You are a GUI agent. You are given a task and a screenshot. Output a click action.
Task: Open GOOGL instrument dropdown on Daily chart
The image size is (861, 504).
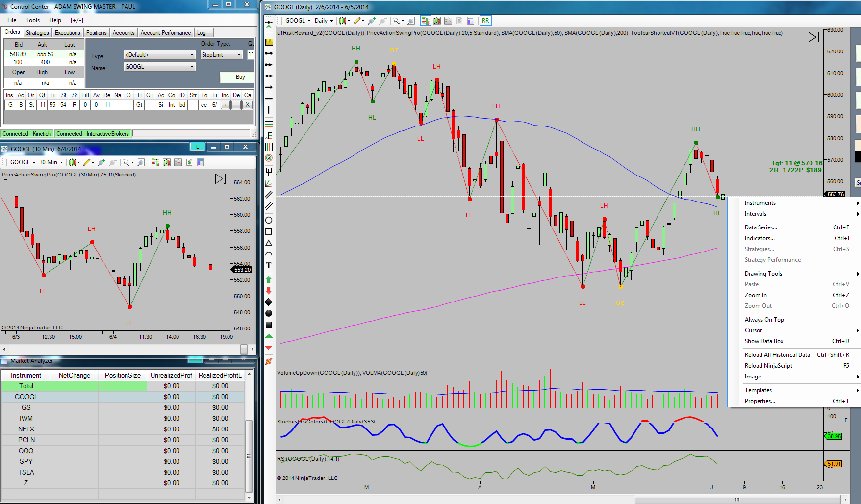tap(298, 21)
